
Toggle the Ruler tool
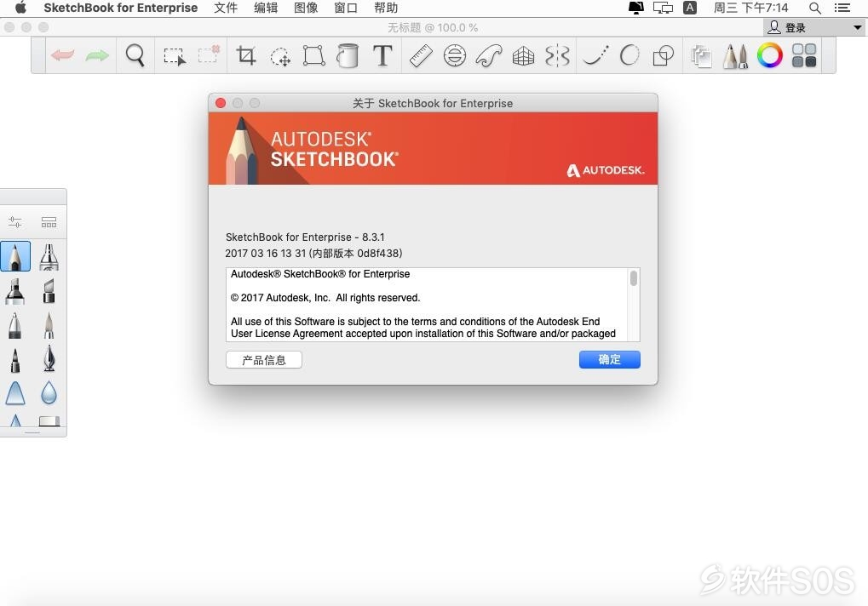tap(421, 56)
